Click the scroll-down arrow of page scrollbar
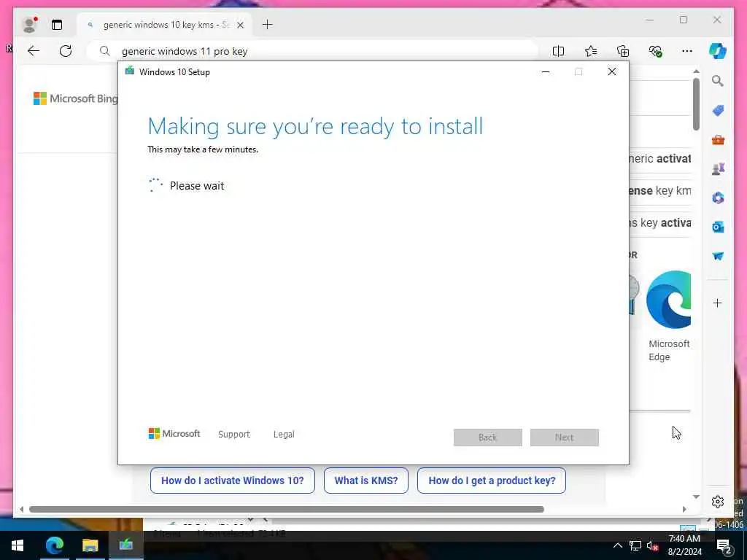Image resolution: width=747 pixels, height=560 pixels. click(696, 497)
